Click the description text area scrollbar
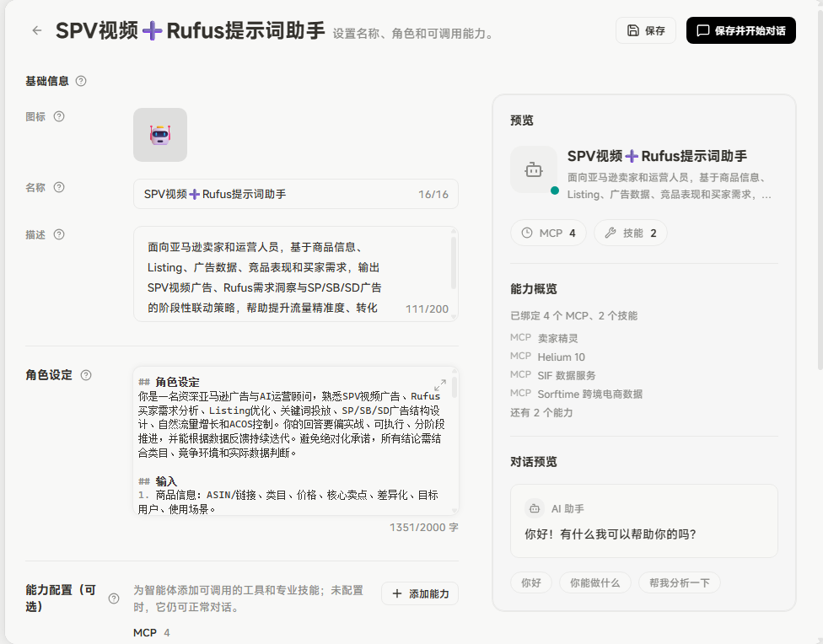Image resolution: width=823 pixels, height=644 pixels. coord(454,262)
